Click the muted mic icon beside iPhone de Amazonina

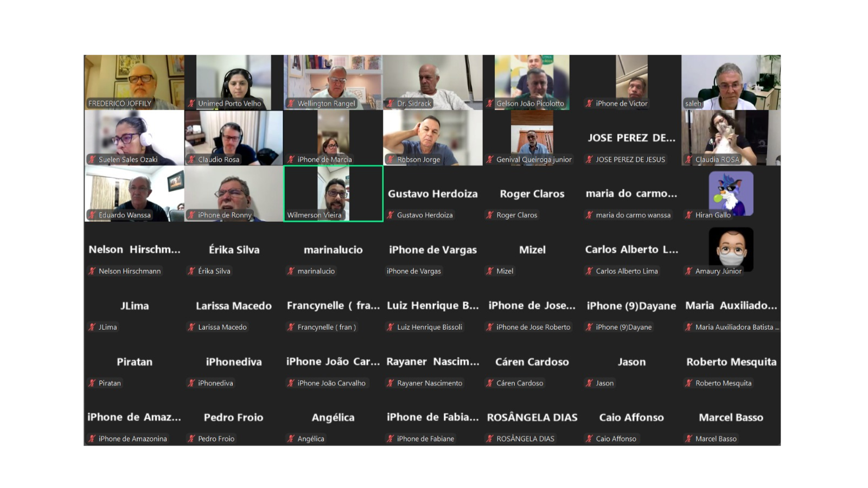pyautogui.click(x=92, y=439)
